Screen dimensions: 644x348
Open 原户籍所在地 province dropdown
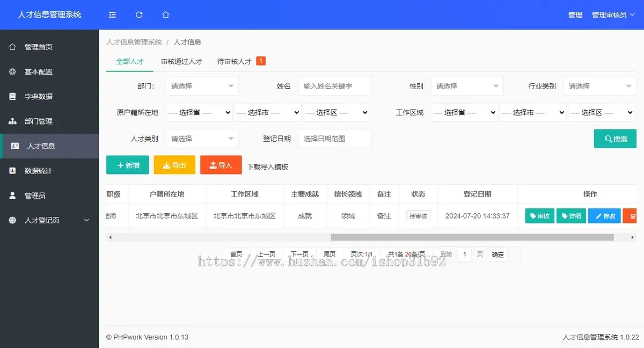(x=200, y=112)
